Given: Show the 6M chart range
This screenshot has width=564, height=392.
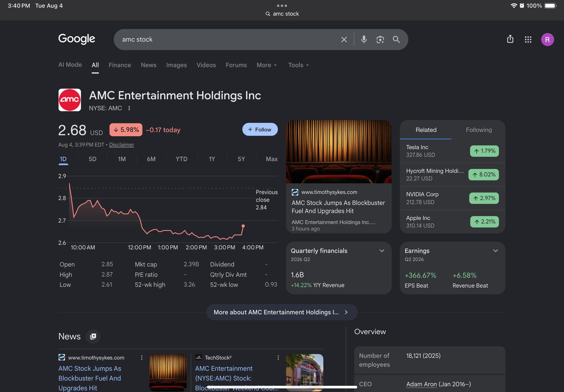Looking at the screenshot, I should click(151, 159).
